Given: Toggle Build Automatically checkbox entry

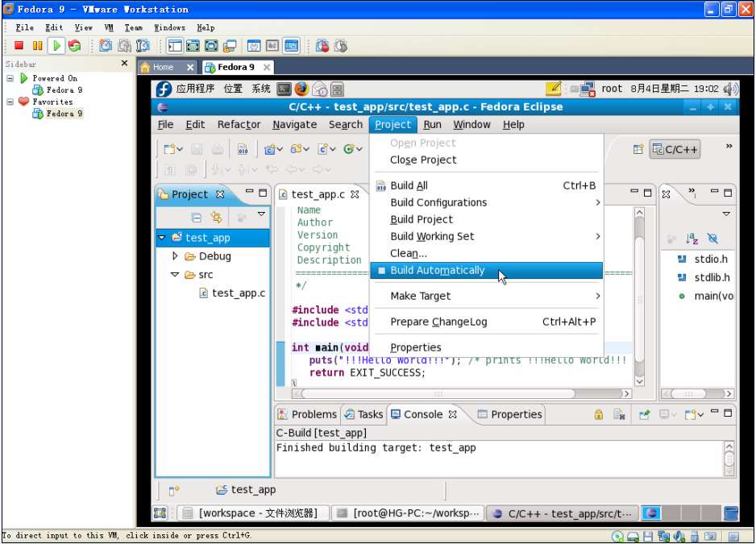Looking at the screenshot, I should 487,271.
